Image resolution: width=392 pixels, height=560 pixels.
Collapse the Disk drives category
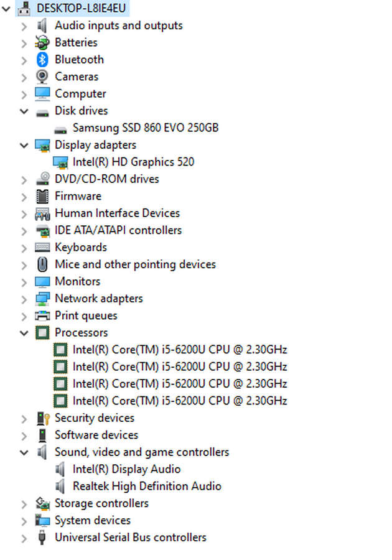click(24, 111)
